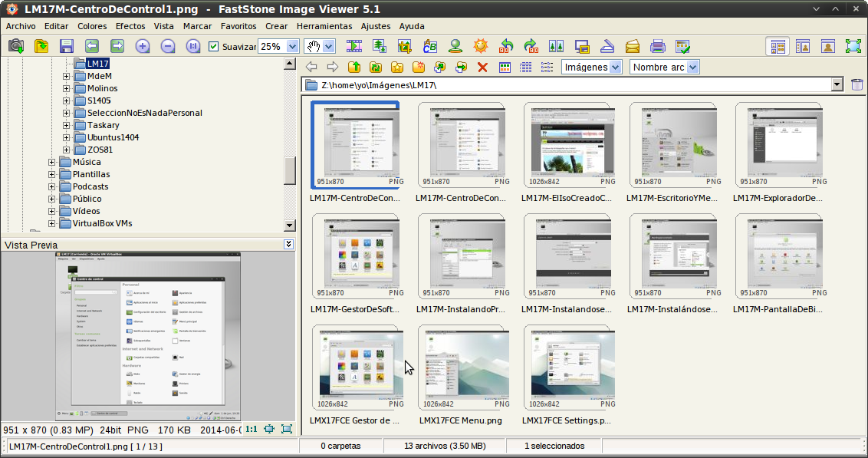
Task: Select the Podcasts folder in tree
Action: pos(90,186)
